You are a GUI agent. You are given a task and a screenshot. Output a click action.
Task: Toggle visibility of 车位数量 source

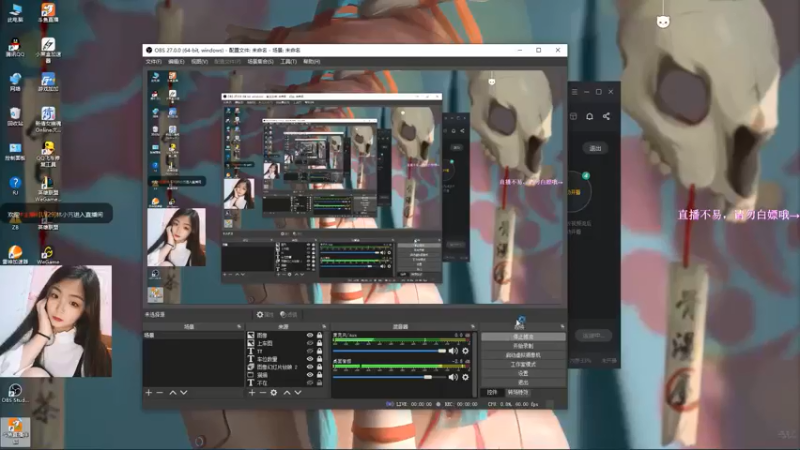(x=310, y=359)
